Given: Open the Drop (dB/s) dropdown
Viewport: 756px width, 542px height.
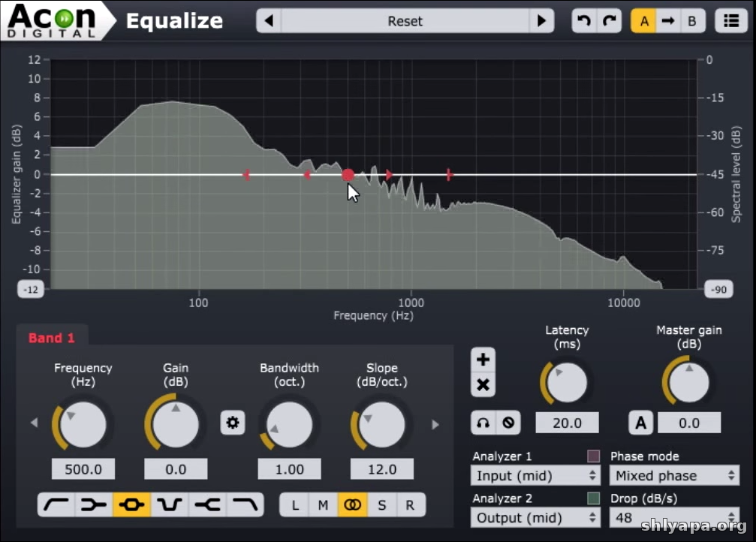Looking at the screenshot, I should pos(673,517).
